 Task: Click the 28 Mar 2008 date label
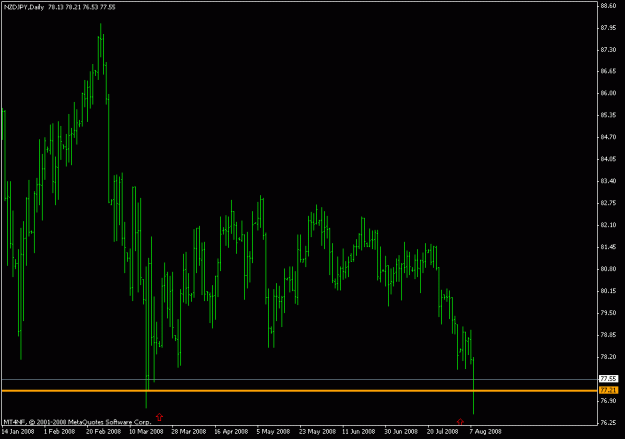pos(189,431)
